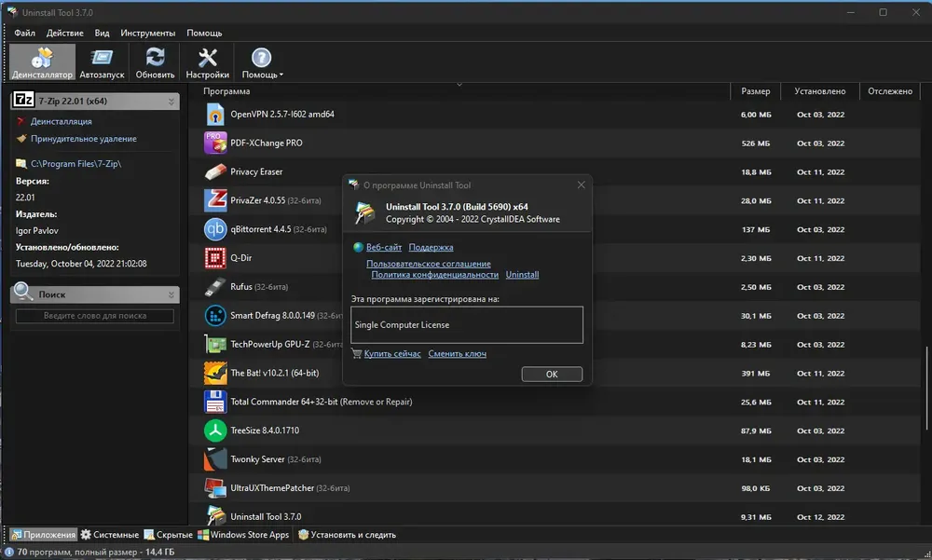Click the info icon in status bar
The width and height of the screenshot is (932, 560).
tap(9, 552)
